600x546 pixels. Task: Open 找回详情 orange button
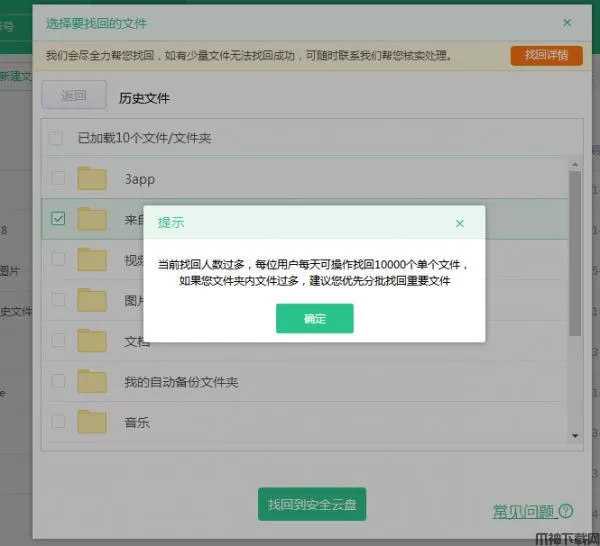pos(546,55)
